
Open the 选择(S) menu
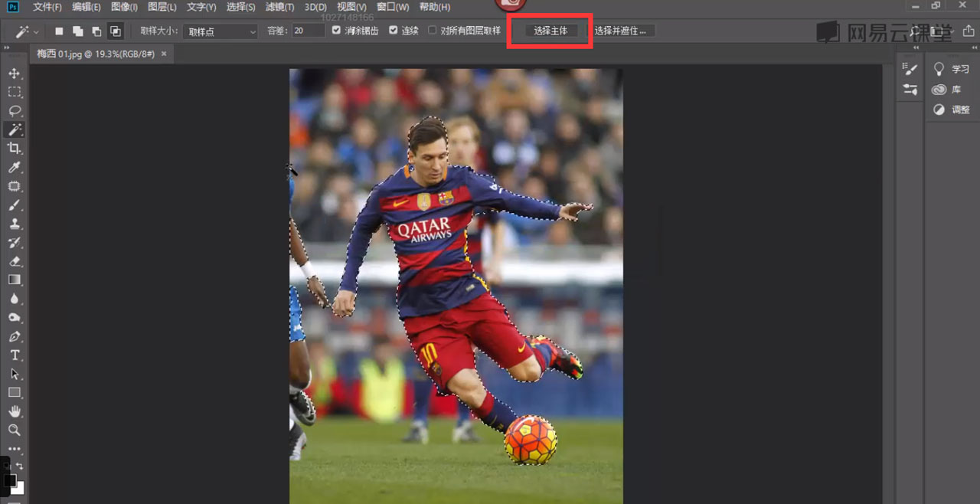click(240, 7)
